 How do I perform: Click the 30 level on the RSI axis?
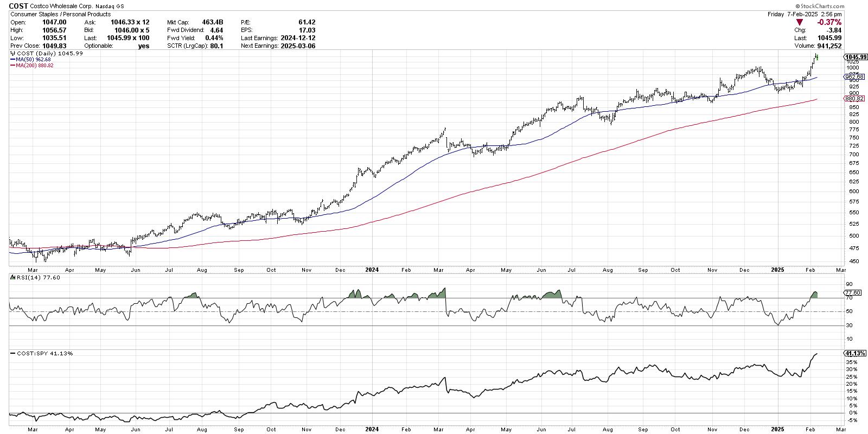(849, 325)
